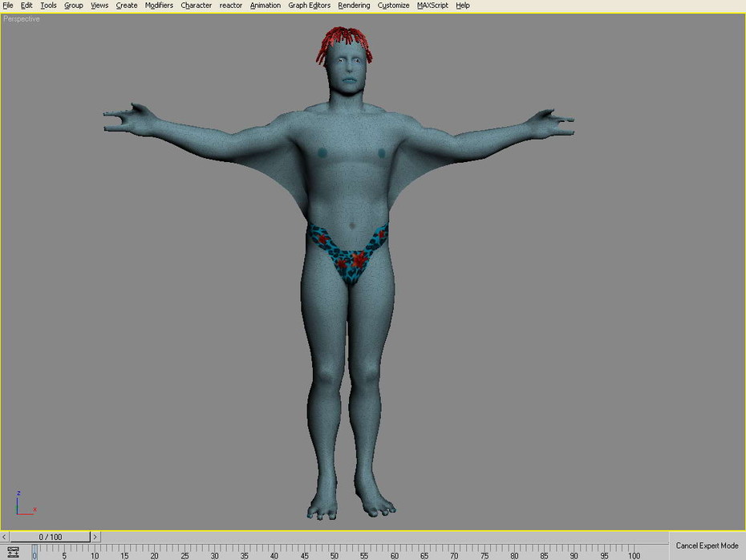Click the Perspective viewport label
Viewport: 746px width, 560px height.
tap(22, 19)
